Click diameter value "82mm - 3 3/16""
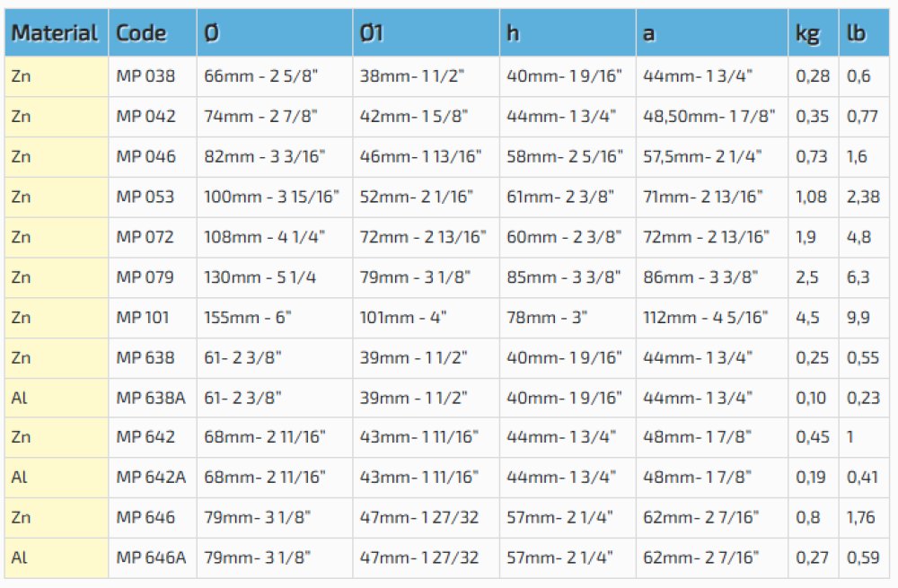 (x=265, y=156)
